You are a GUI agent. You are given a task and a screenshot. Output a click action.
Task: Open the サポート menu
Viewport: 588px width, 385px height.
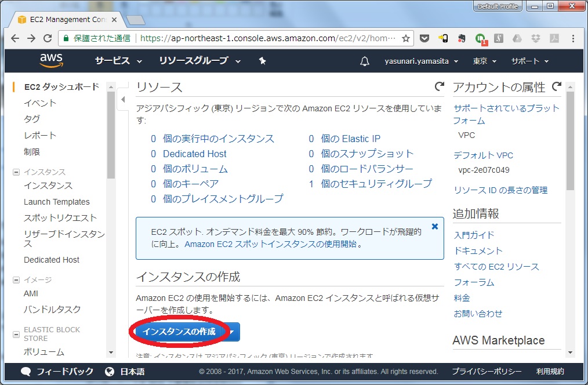[x=530, y=61]
